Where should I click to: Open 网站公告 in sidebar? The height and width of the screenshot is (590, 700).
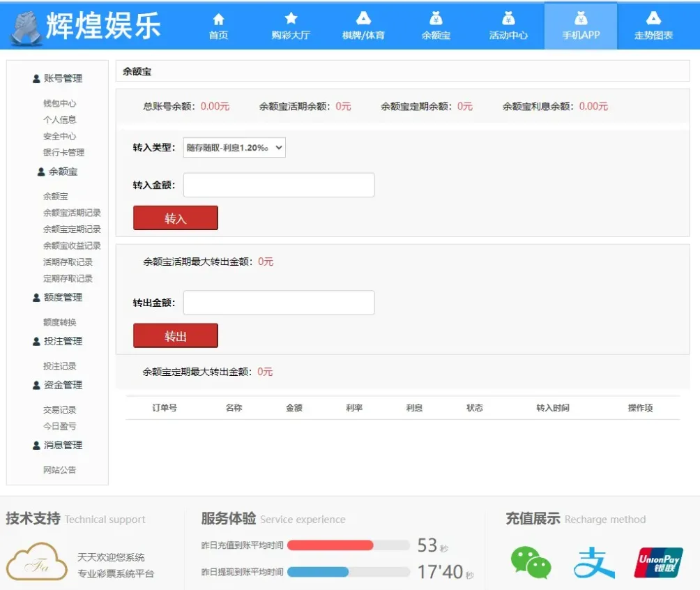tap(60, 470)
